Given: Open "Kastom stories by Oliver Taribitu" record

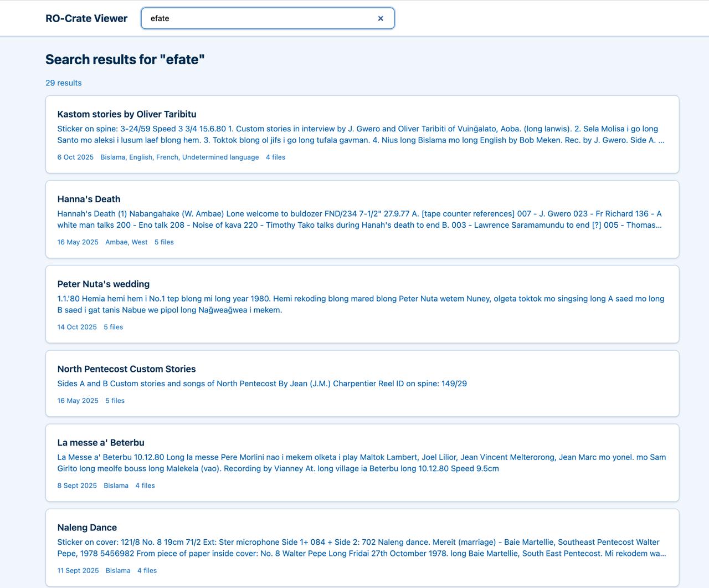Looking at the screenshot, I should coord(127,114).
